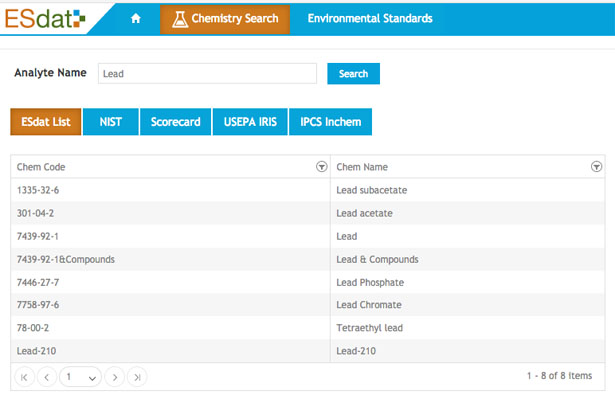This screenshot has height=395, width=615.
Task: Open Environmental Standards menu
Action: pyautogui.click(x=370, y=18)
